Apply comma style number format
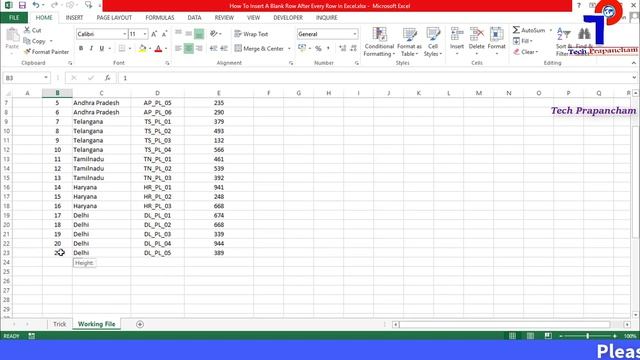This screenshot has height=360, width=640. coord(328,49)
